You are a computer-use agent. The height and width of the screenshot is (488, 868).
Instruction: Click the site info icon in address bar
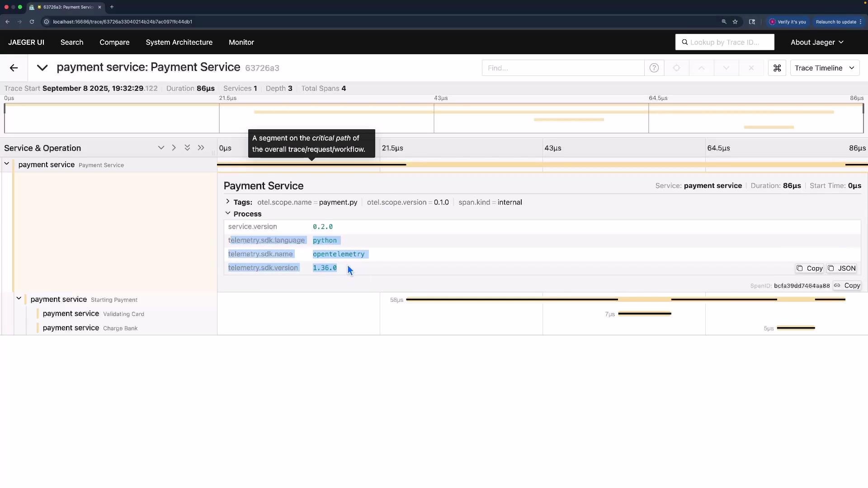coord(46,22)
